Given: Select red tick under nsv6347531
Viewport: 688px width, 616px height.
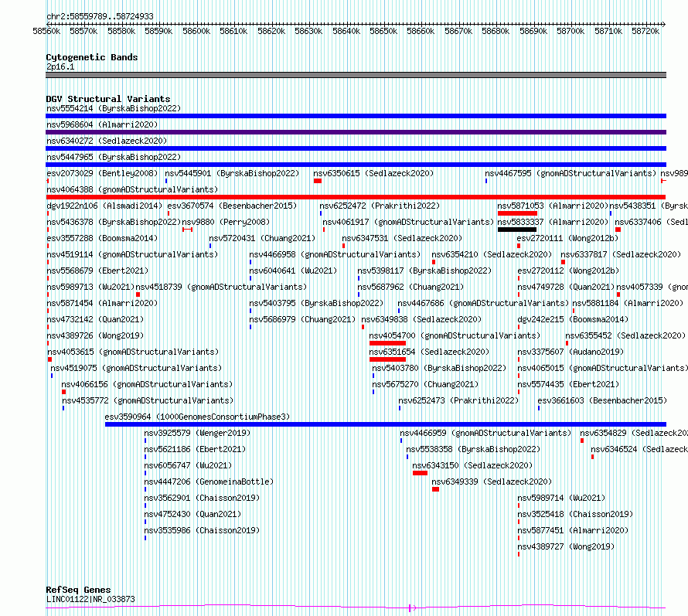Looking at the screenshot, I should (x=343, y=246).
